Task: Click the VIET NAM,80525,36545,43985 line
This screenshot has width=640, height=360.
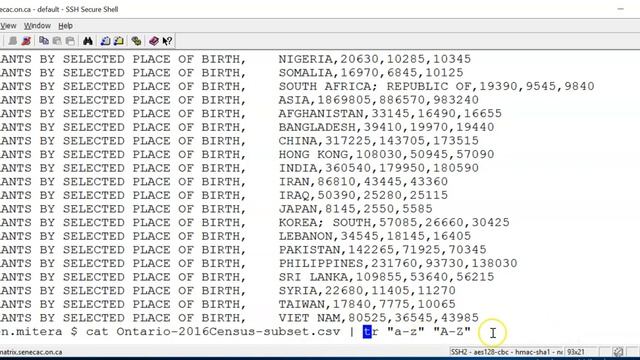Action: tap(379, 318)
